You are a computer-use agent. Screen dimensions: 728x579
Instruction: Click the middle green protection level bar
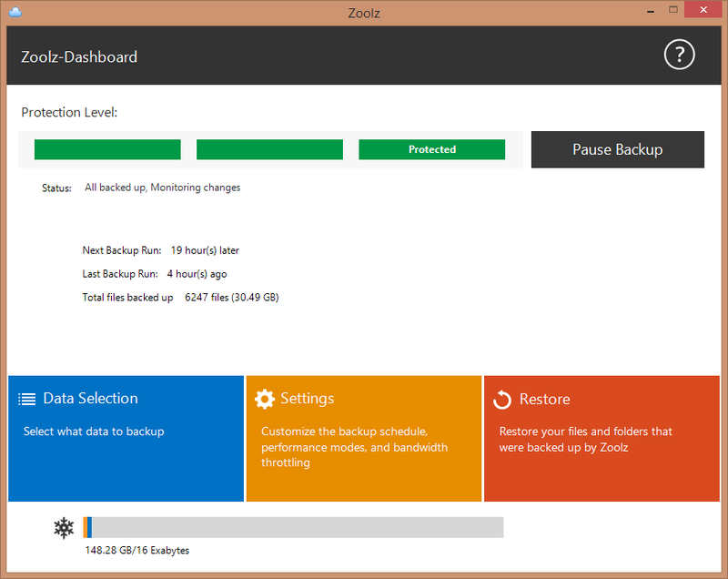pyautogui.click(x=269, y=149)
